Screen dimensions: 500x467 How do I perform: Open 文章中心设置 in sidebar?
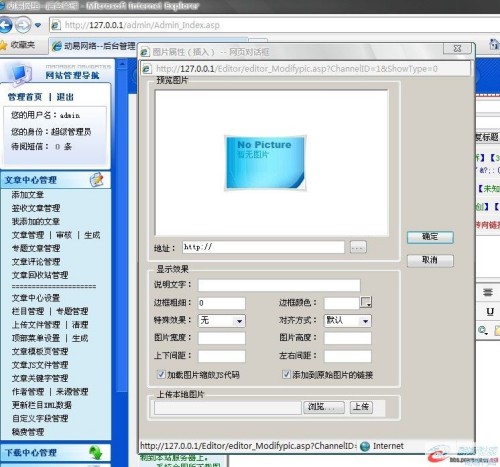pos(36,298)
